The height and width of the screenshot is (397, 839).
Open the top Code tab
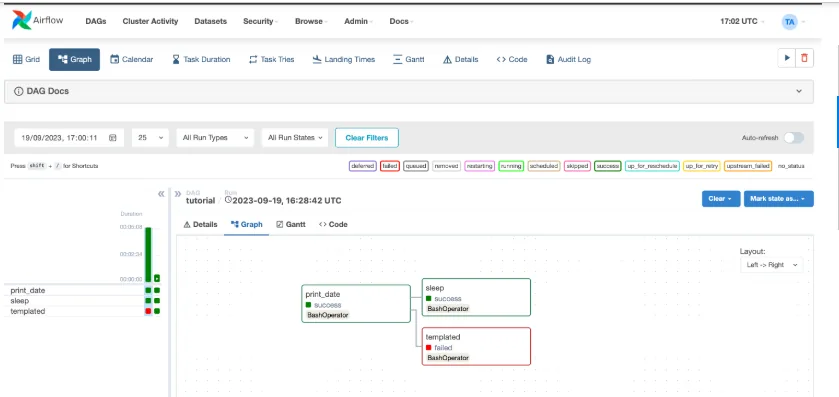(x=512, y=59)
